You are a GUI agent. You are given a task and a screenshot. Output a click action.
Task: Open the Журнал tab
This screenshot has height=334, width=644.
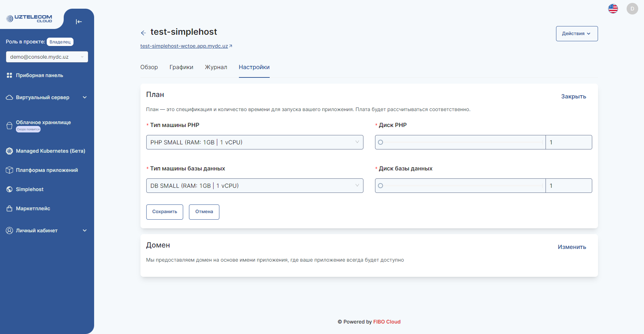[216, 67]
